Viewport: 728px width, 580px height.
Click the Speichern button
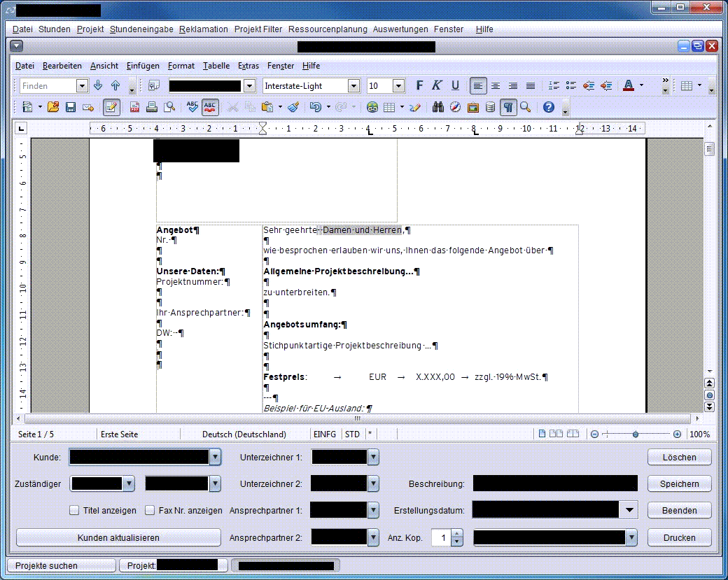click(679, 484)
